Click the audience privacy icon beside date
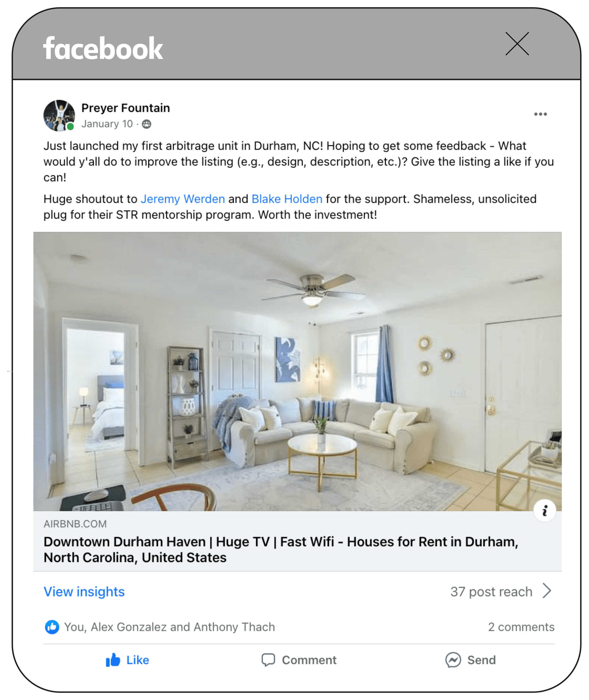The height and width of the screenshot is (700, 589). [147, 124]
